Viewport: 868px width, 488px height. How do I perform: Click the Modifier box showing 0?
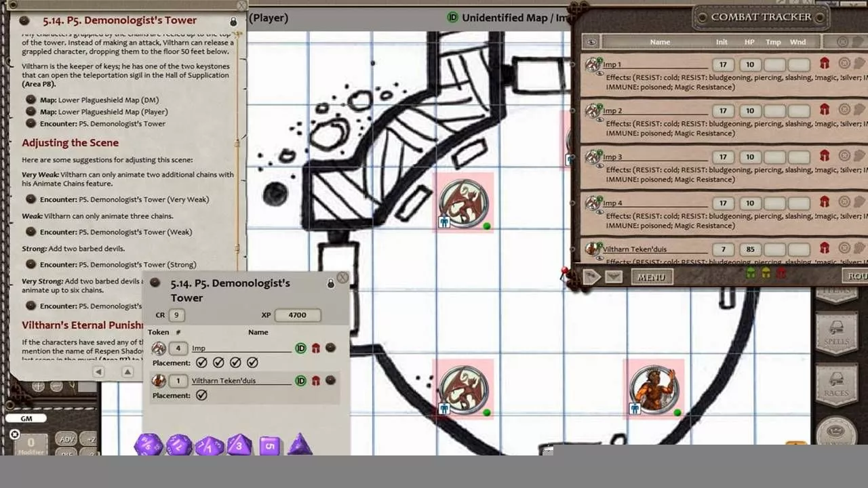tap(31, 445)
